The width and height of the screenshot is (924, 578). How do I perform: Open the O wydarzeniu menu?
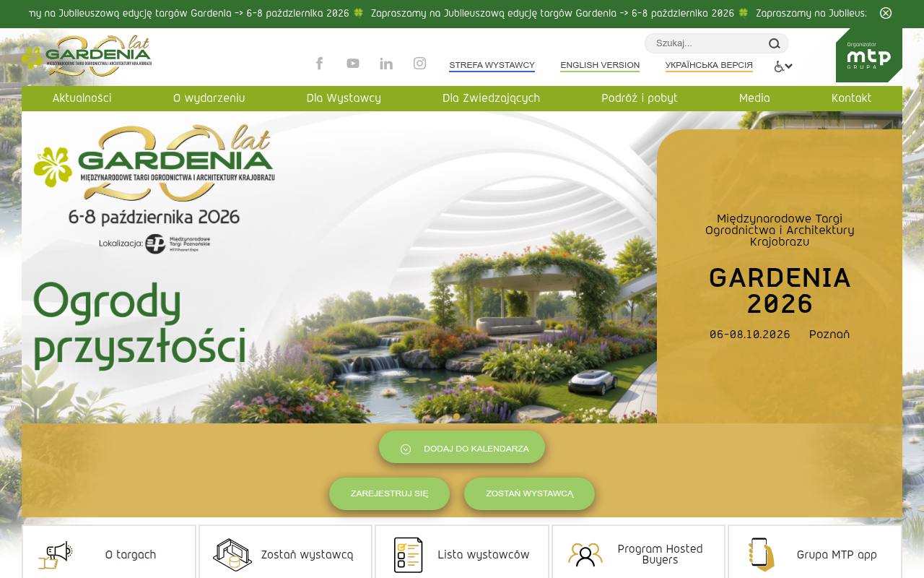coord(209,98)
